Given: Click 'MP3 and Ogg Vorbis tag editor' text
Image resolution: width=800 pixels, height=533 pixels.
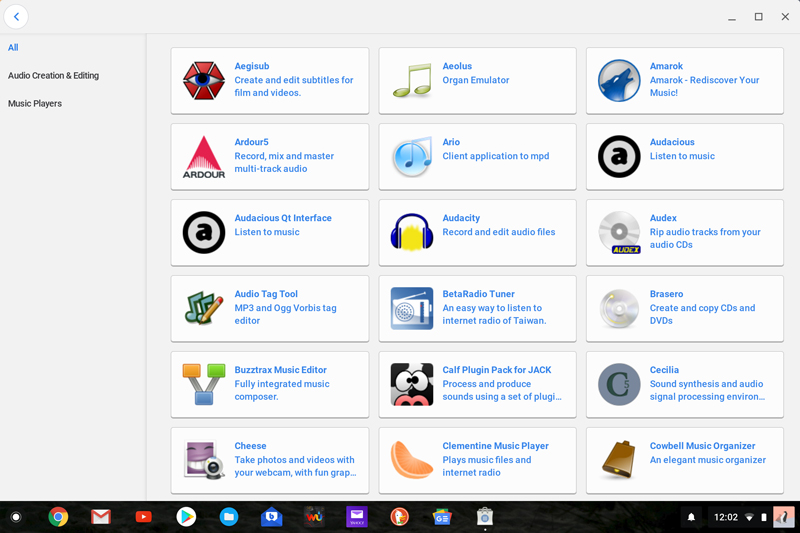Looking at the screenshot, I should (x=285, y=314).
